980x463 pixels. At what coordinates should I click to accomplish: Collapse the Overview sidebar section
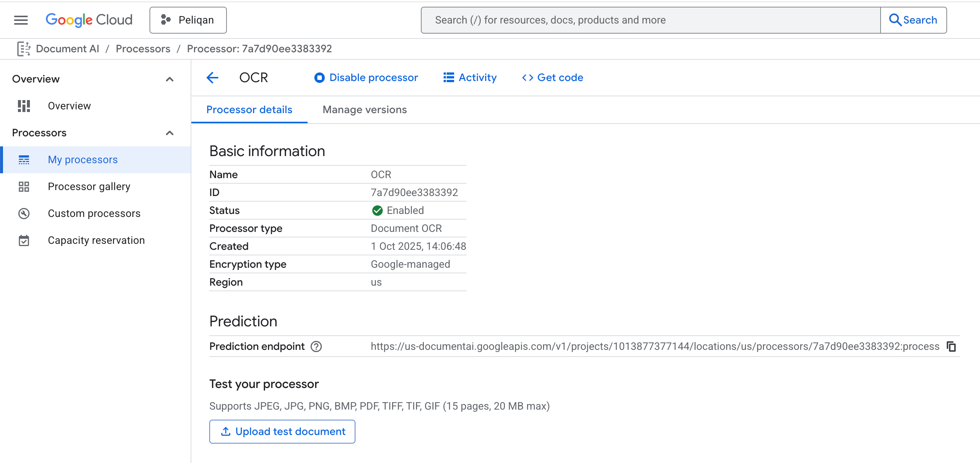pyautogui.click(x=170, y=79)
